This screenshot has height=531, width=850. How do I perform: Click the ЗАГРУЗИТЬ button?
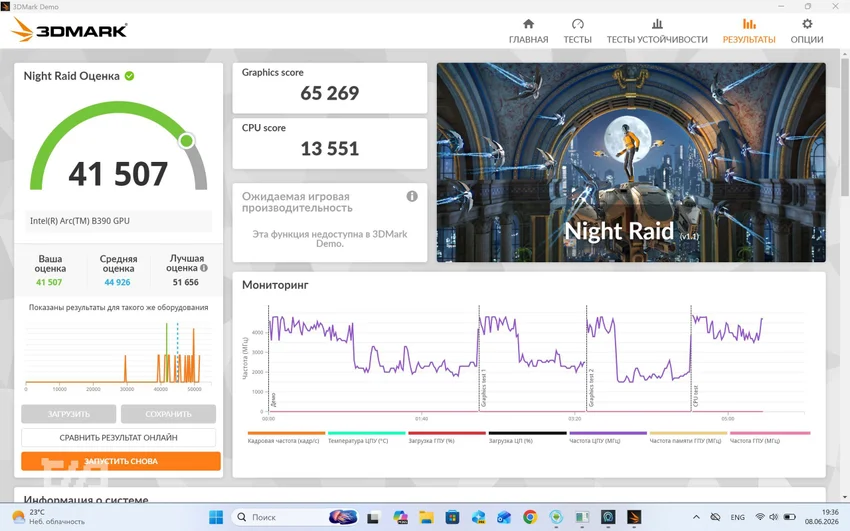68,414
